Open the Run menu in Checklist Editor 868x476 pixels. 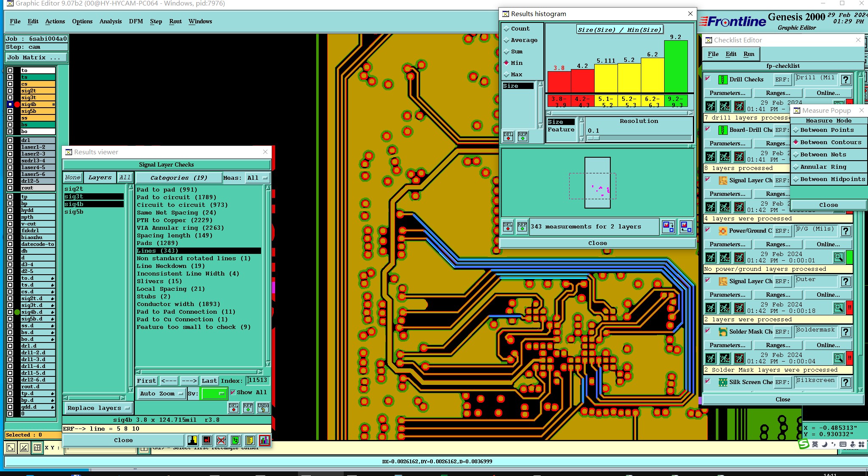tap(748, 54)
